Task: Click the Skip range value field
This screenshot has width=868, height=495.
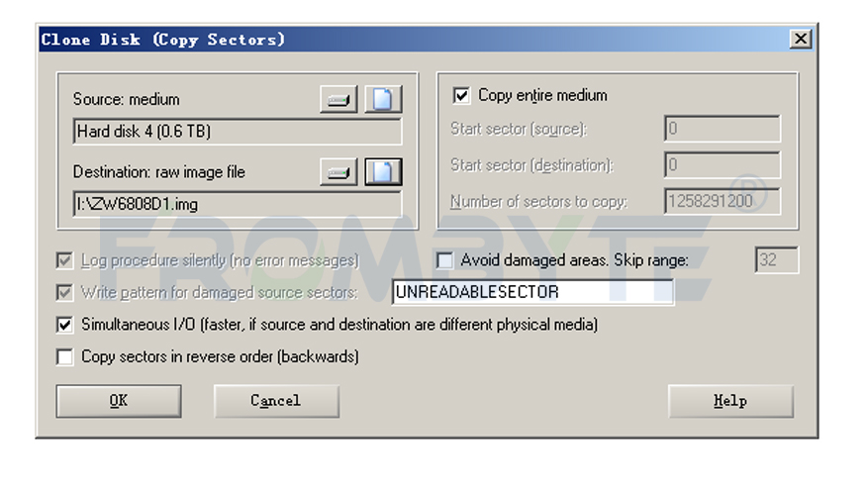Action: [x=777, y=259]
